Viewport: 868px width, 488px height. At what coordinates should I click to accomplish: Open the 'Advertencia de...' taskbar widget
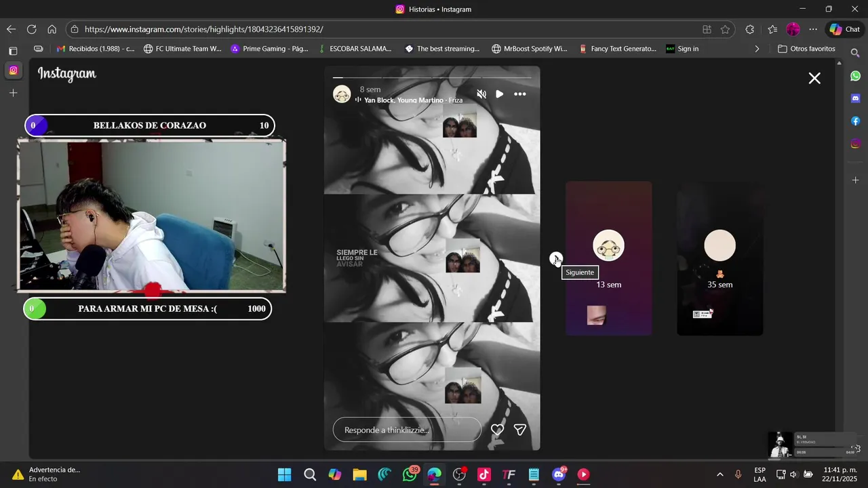(46, 474)
